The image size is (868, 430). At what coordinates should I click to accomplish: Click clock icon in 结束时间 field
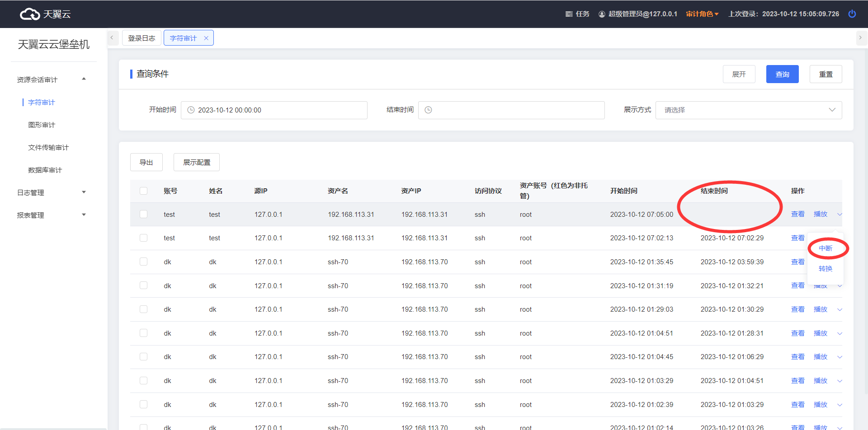click(429, 110)
